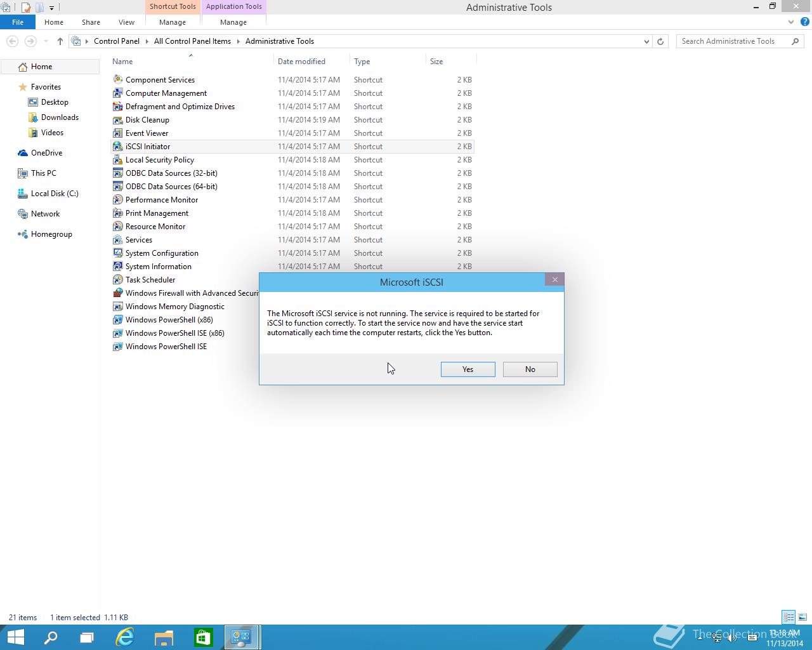
Task: Click the System Configuration icon
Action: pyautogui.click(x=117, y=253)
